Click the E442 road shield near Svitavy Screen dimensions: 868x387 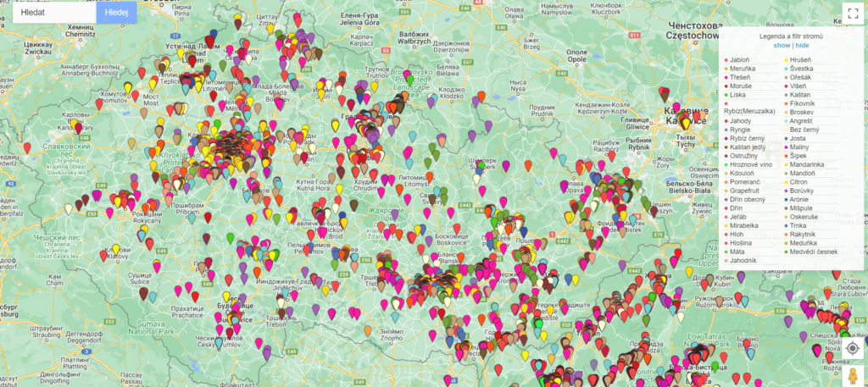coord(465,204)
